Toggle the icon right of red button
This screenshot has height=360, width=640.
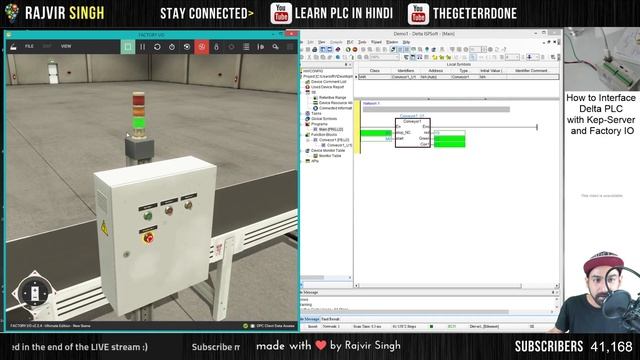pyautogui.click(x=216, y=47)
